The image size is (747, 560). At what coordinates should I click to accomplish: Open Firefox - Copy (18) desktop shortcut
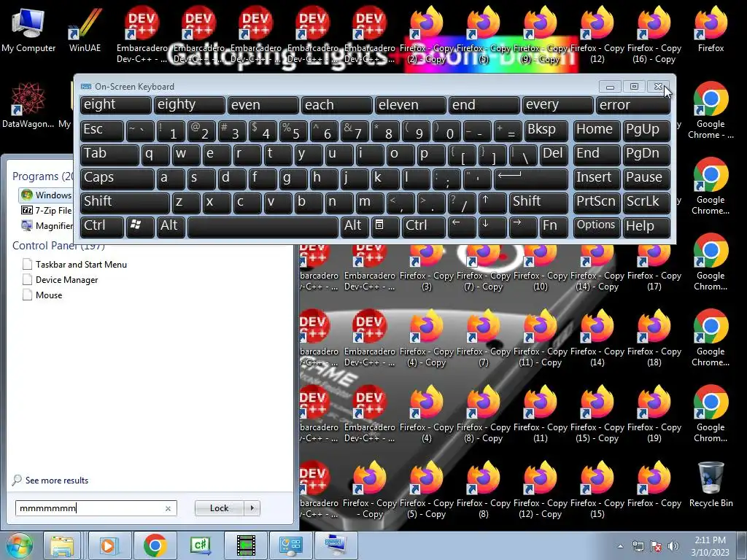(654, 338)
